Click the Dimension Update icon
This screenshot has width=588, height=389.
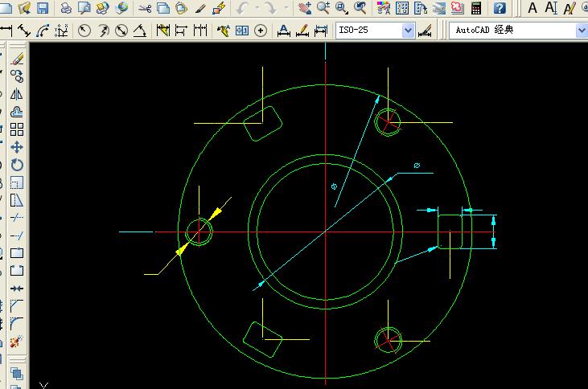[321, 31]
